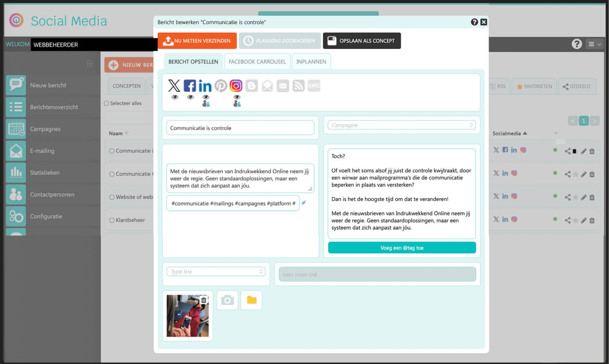Click 'Nu meteen verzenden' button
Screen dimensions: 609x364
197,41
